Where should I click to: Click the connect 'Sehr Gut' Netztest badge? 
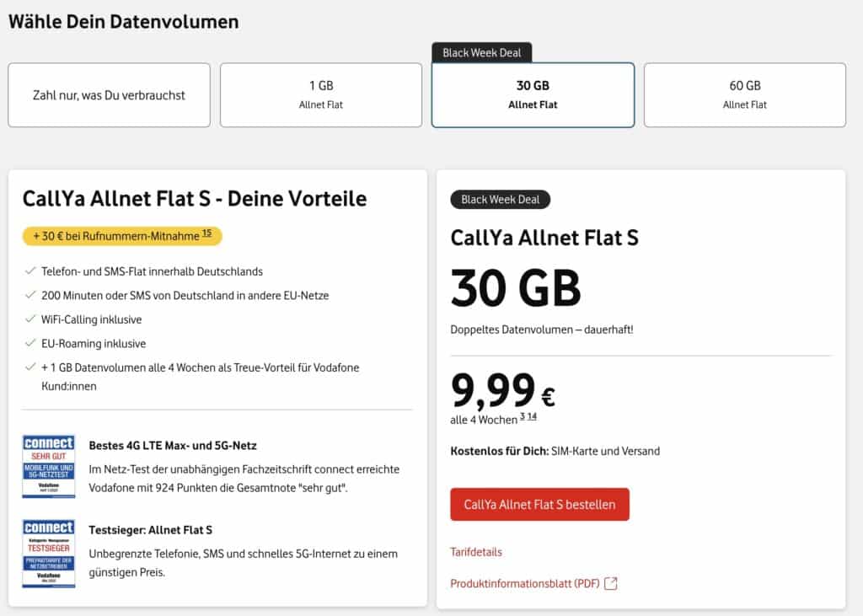[49, 466]
